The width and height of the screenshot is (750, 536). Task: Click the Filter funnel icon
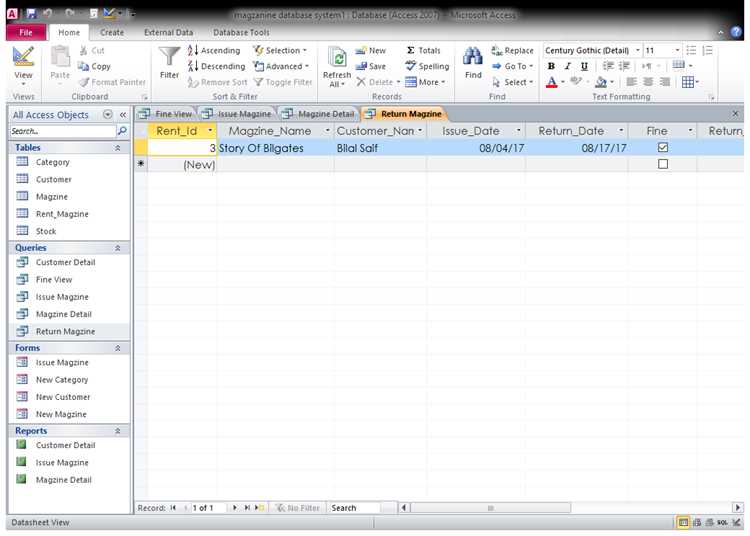(x=169, y=57)
